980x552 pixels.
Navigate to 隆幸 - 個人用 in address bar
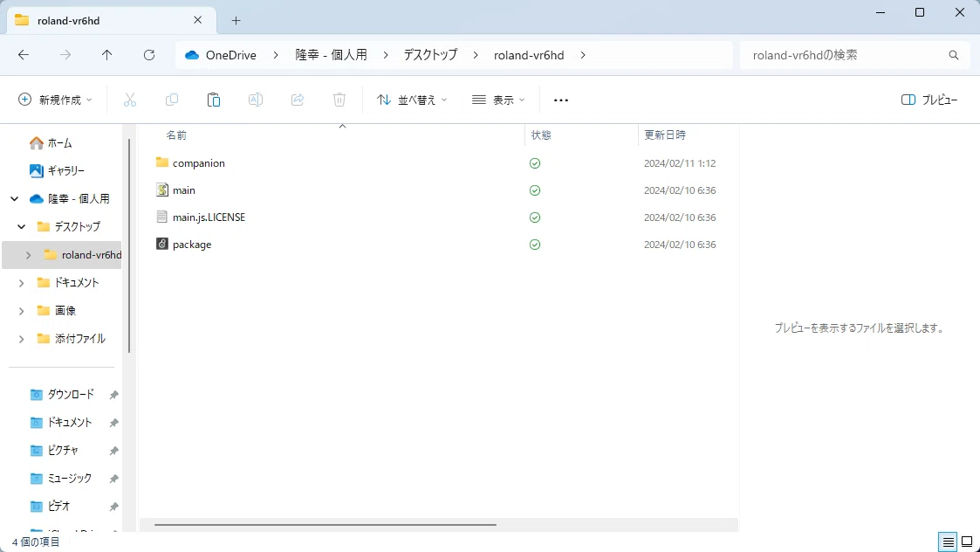click(x=332, y=55)
